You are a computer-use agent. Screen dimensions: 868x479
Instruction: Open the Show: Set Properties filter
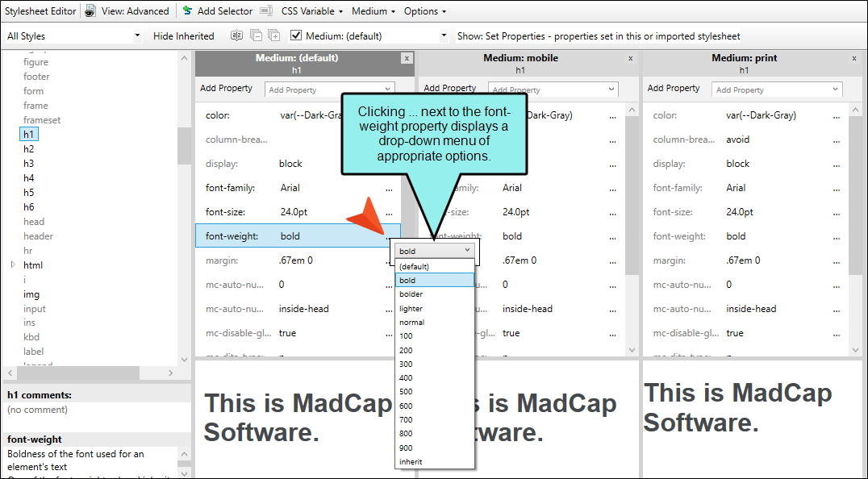click(x=599, y=36)
